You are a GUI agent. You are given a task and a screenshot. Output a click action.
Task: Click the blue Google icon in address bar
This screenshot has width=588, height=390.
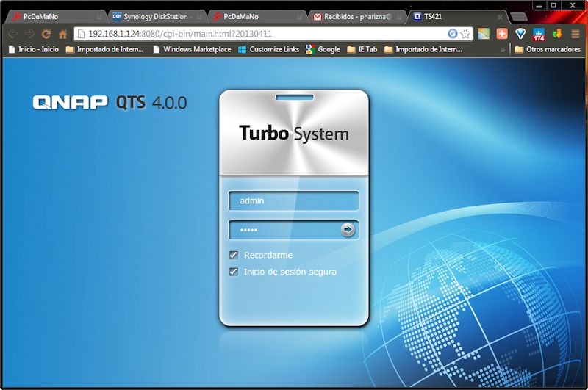pyautogui.click(x=453, y=34)
